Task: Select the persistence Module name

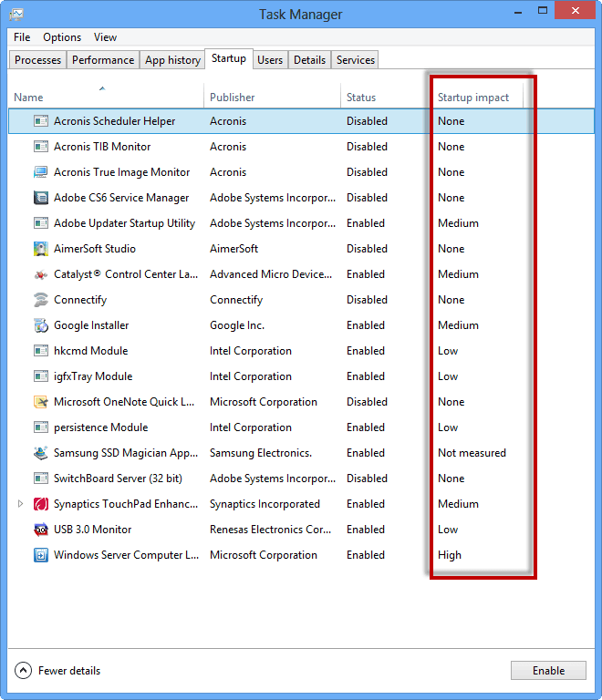Action: pyautogui.click(x=101, y=427)
